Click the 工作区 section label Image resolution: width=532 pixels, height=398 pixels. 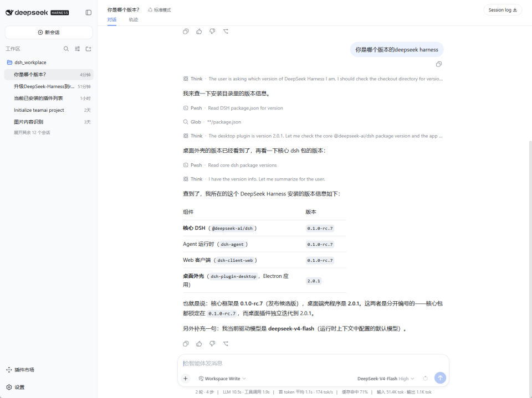point(13,49)
